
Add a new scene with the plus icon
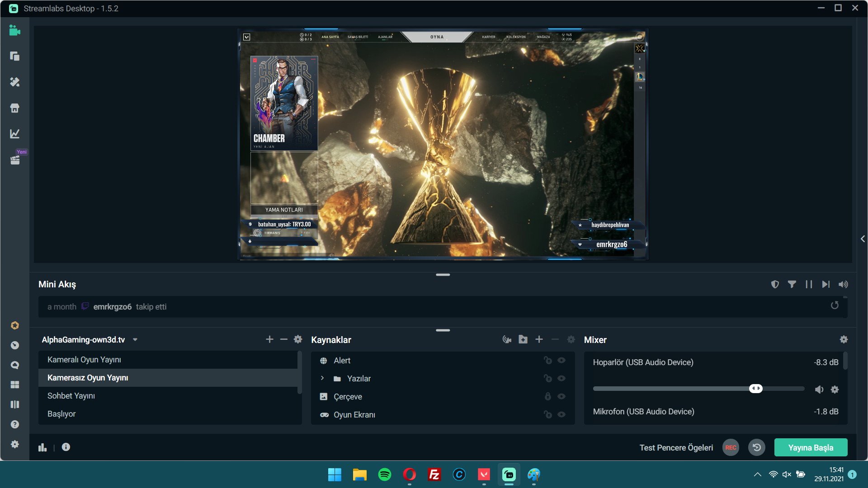click(x=269, y=339)
